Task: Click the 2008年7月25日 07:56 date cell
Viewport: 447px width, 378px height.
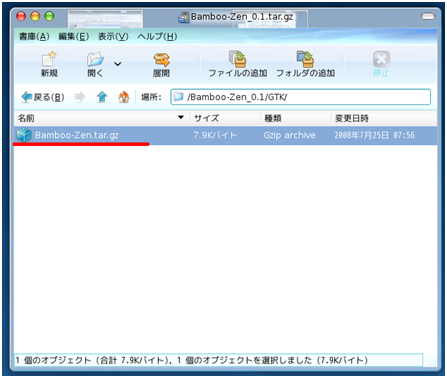Action: tap(374, 135)
